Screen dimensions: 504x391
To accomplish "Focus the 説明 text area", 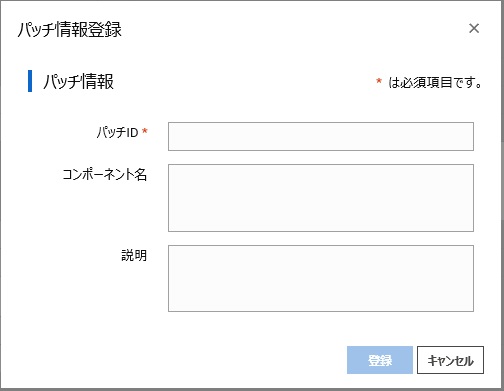I will [321, 278].
